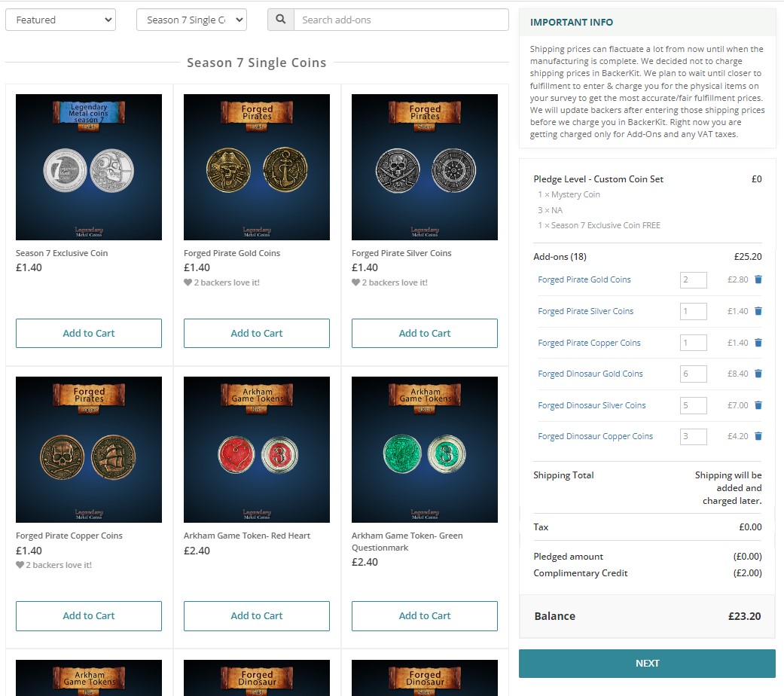The height and width of the screenshot is (696, 784).
Task: View Forged Pirate Silver Coins product image
Action: pos(425,167)
